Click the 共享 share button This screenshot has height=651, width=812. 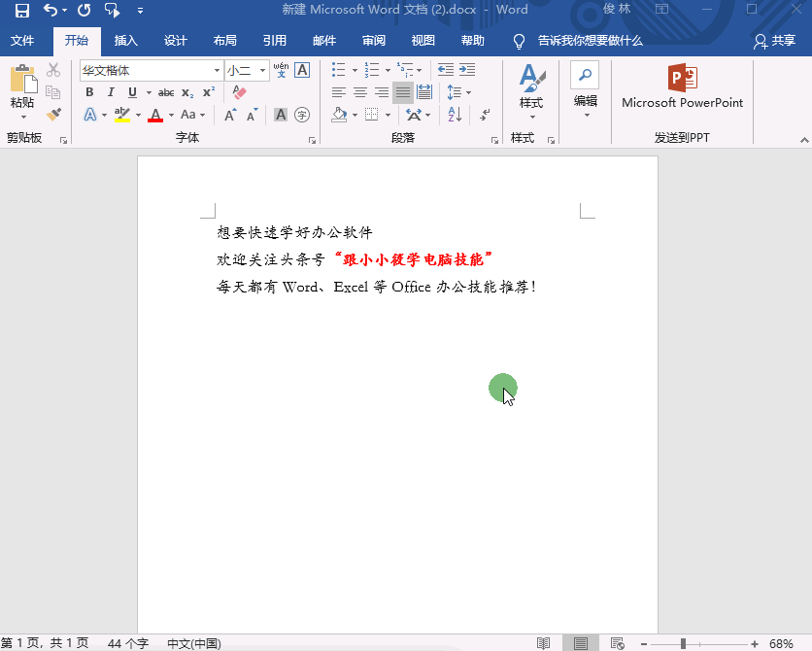point(775,41)
